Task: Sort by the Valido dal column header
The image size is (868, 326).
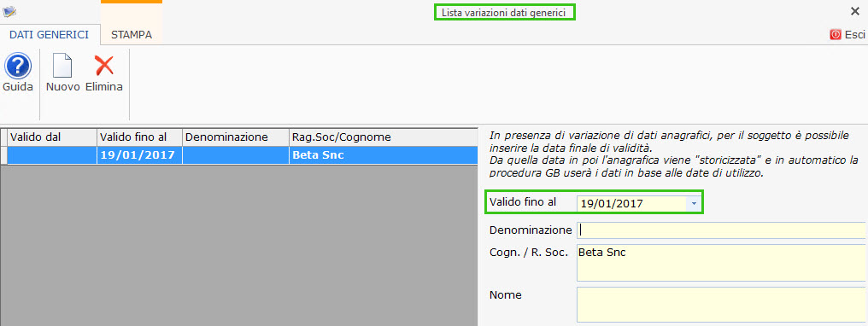Action: click(x=52, y=137)
